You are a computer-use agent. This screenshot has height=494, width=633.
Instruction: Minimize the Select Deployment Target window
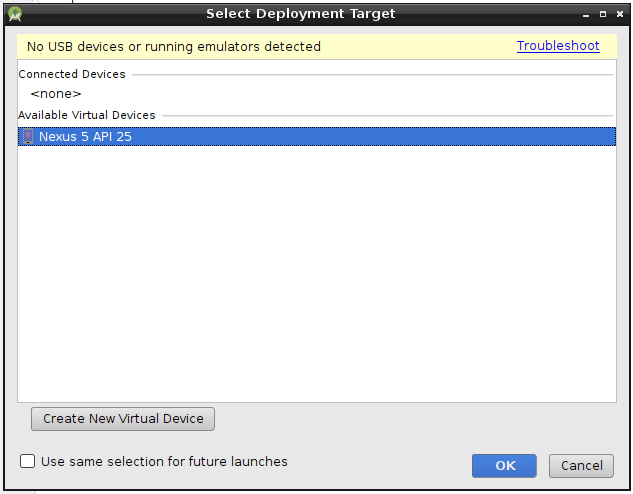point(586,15)
